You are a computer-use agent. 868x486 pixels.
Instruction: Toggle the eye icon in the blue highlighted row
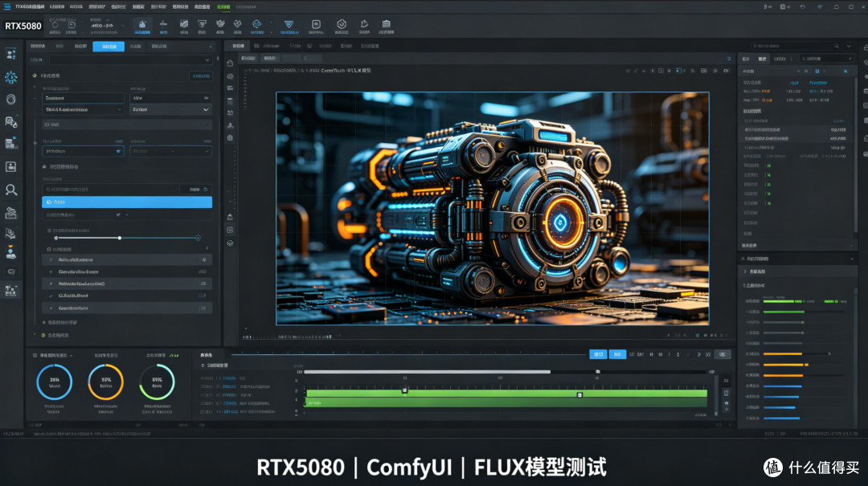(49, 202)
